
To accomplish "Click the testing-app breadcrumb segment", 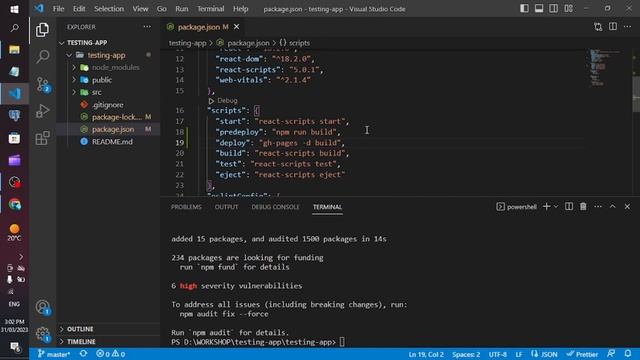I will (x=187, y=43).
